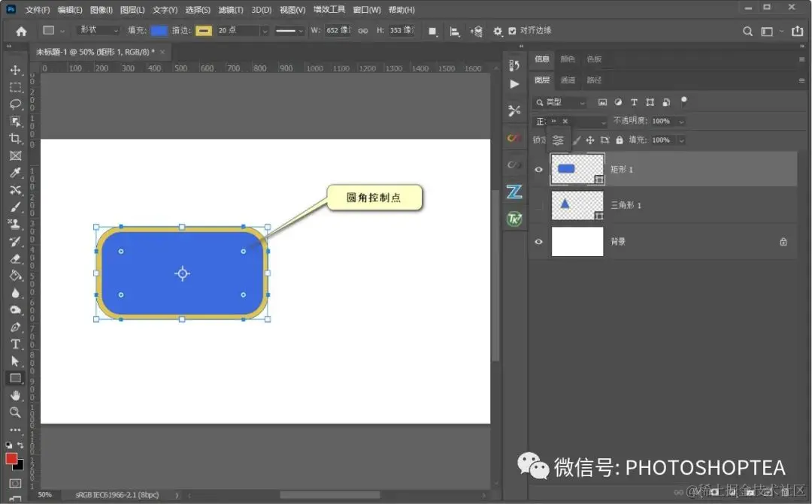Toggle width-height link icon
This screenshot has width=812, height=504.
(363, 31)
